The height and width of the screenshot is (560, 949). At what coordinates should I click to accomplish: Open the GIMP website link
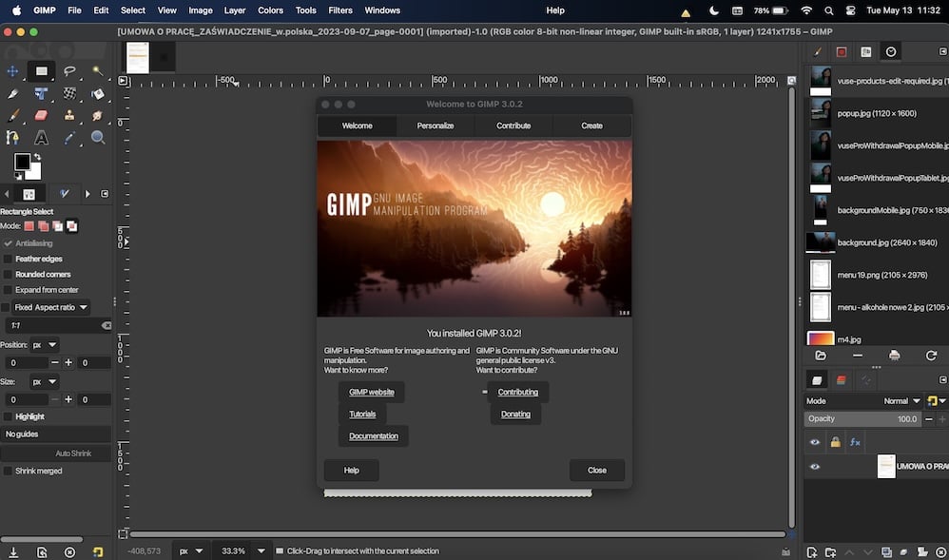(371, 393)
